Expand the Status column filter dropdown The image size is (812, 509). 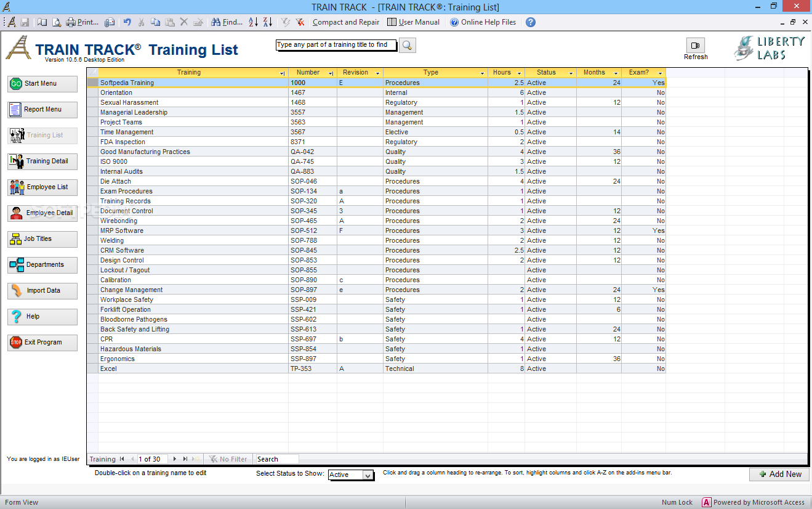571,73
